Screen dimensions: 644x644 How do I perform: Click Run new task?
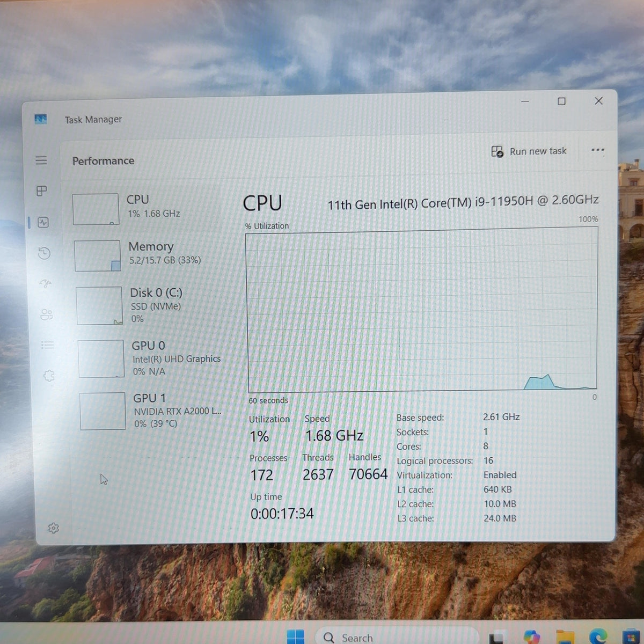pyautogui.click(x=529, y=151)
